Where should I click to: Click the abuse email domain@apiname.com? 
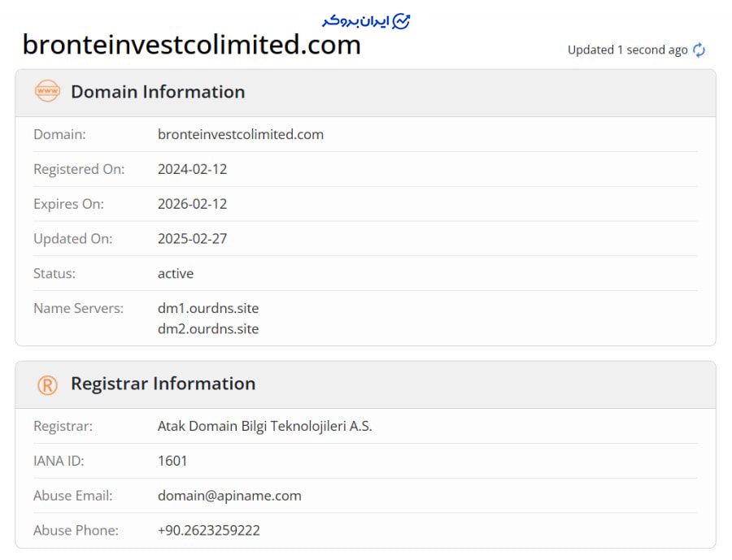[229, 496]
